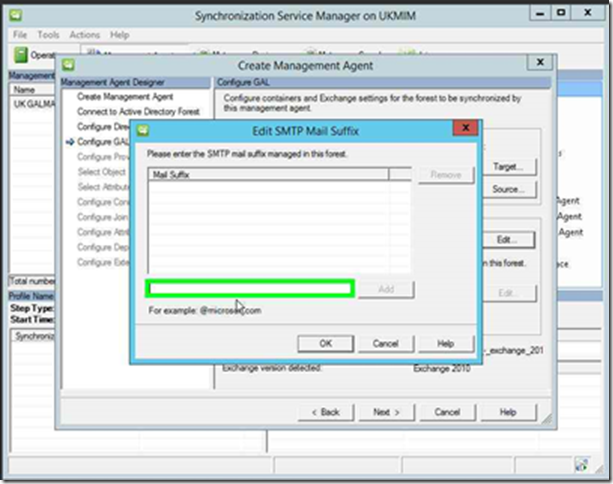Click the status bar icon at bottom right

tap(581, 465)
